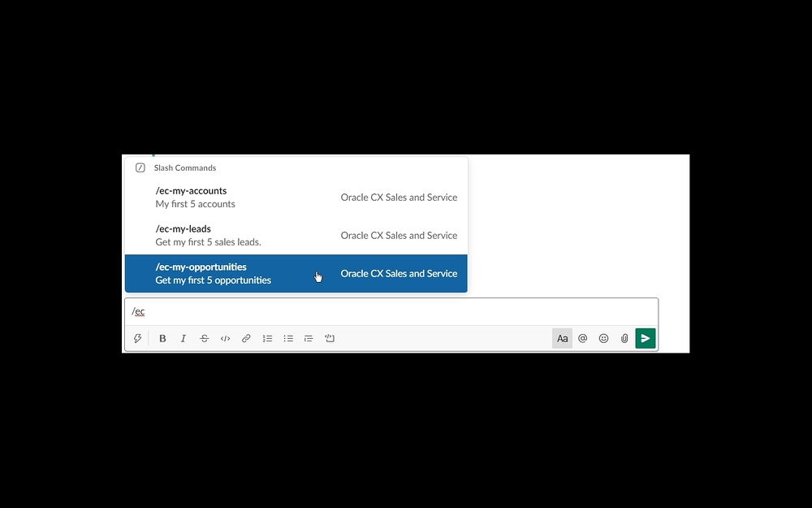This screenshot has height=508, width=812.
Task: Apply blockquote formatting
Action: coord(309,338)
